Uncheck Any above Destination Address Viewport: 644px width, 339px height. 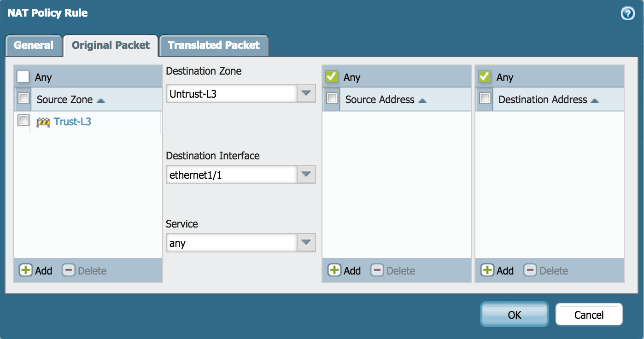coord(485,76)
